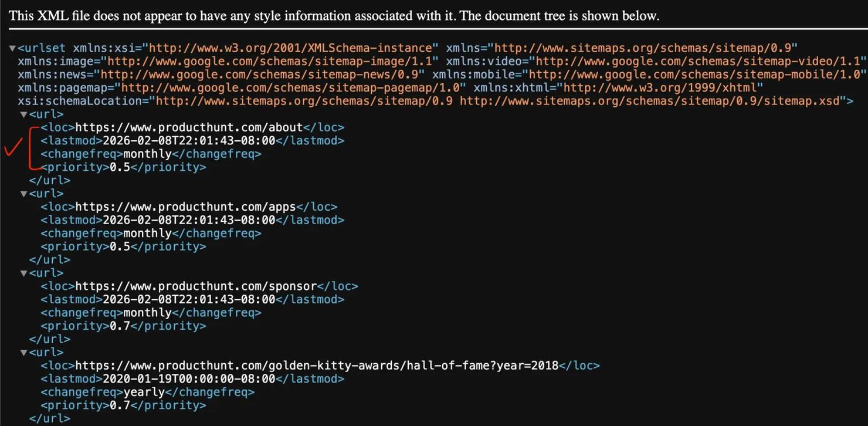Click the XML no-style-information notice text
868x426 pixels.
tap(334, 16)
